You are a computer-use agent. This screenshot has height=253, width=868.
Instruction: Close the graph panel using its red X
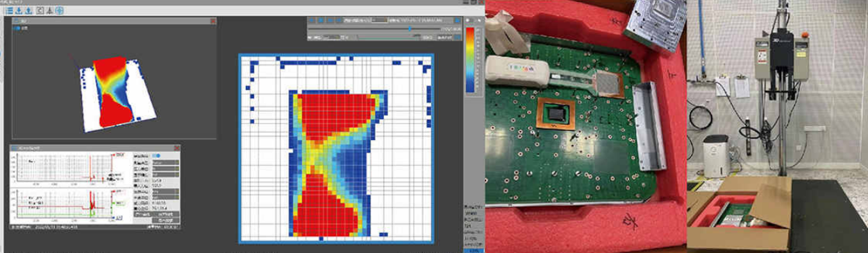point(176,148)
